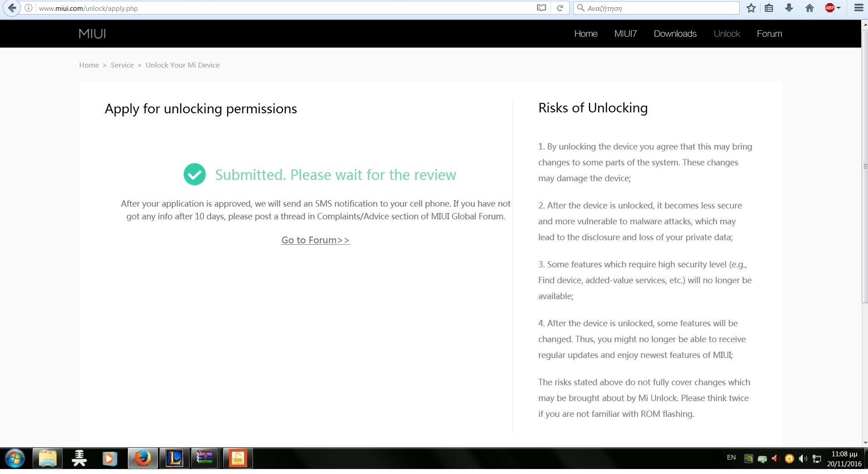Click the red speaker tray icon

coord(775,459)
